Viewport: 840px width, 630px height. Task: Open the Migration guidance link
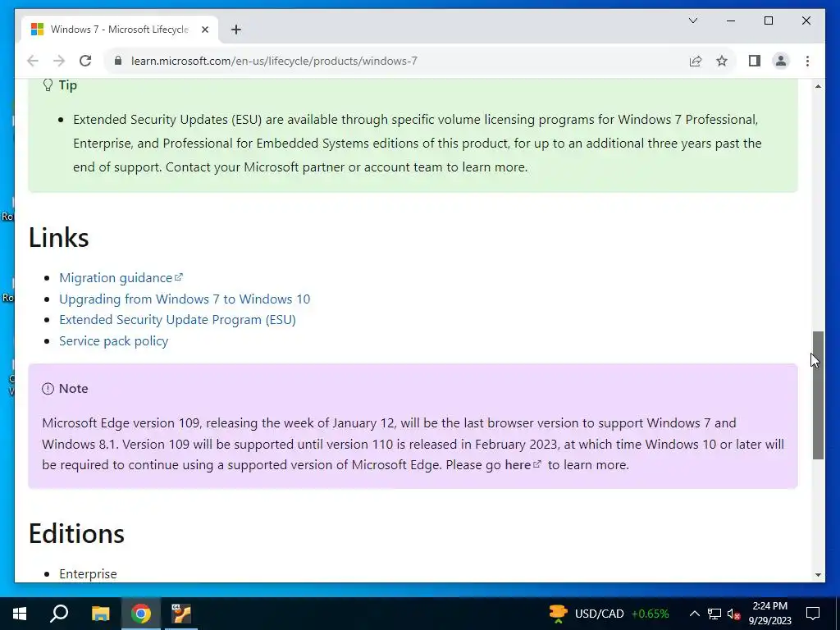pos(121,278)
